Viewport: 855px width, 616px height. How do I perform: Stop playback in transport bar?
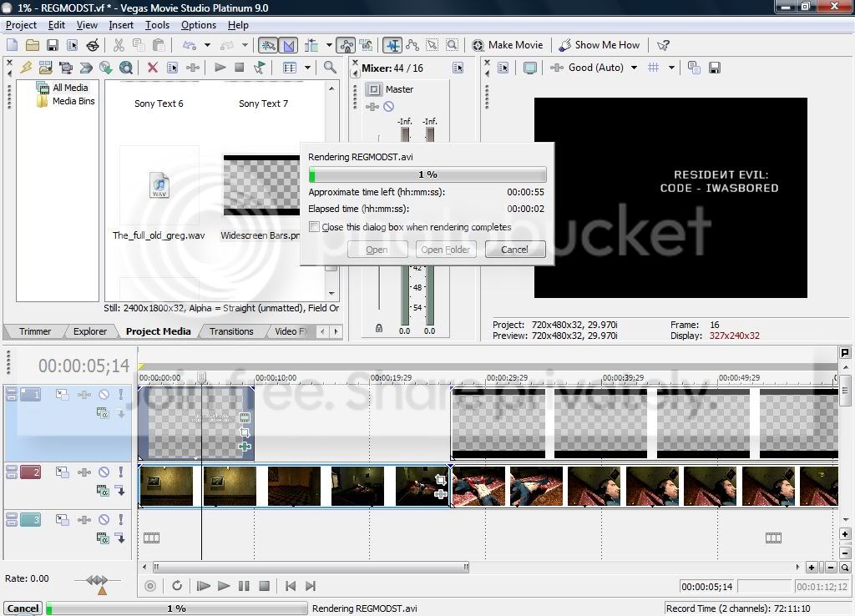coord(264,586)
